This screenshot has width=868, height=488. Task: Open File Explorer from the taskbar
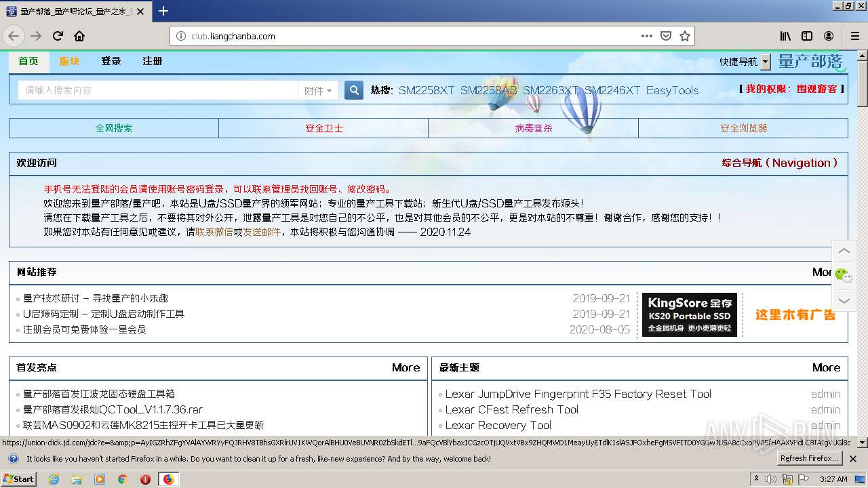tap(77, 479)
